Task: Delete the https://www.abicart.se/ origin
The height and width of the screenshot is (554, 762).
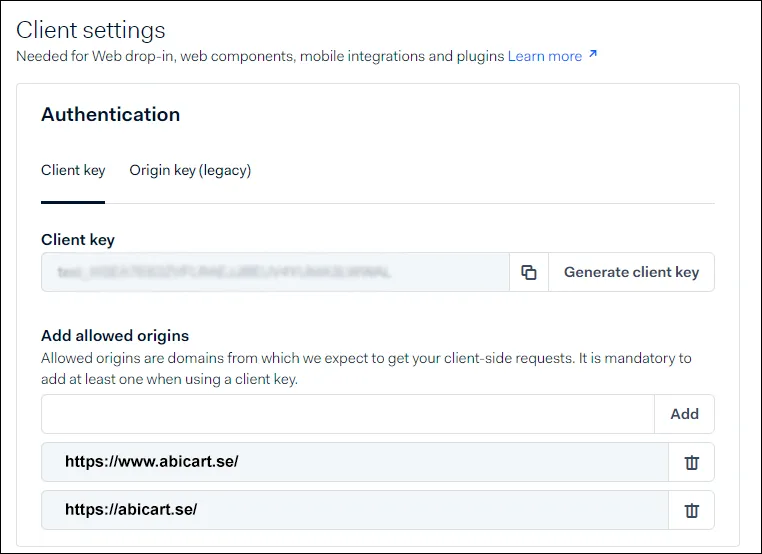Action: pos(692,462)
